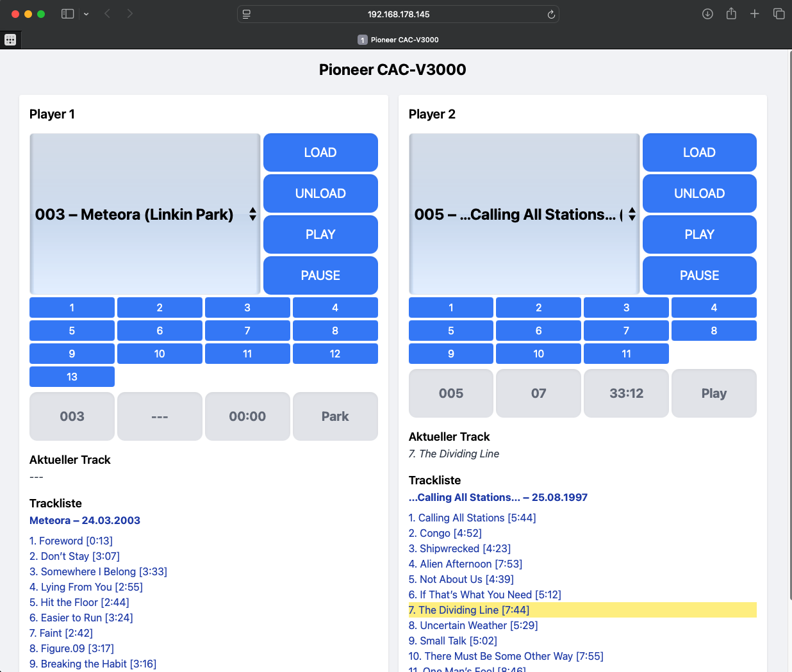
Task: Select track button 7 on Player 1
Action: 247,331
